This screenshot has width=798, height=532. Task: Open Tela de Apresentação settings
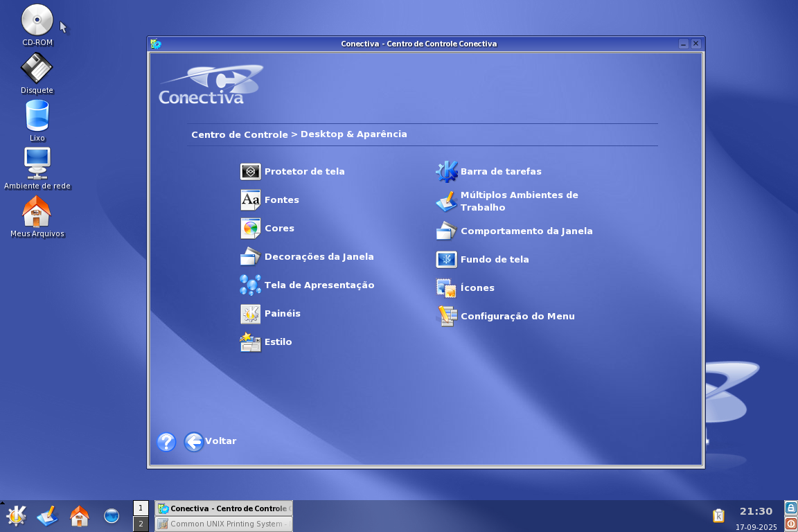point(319,285)
